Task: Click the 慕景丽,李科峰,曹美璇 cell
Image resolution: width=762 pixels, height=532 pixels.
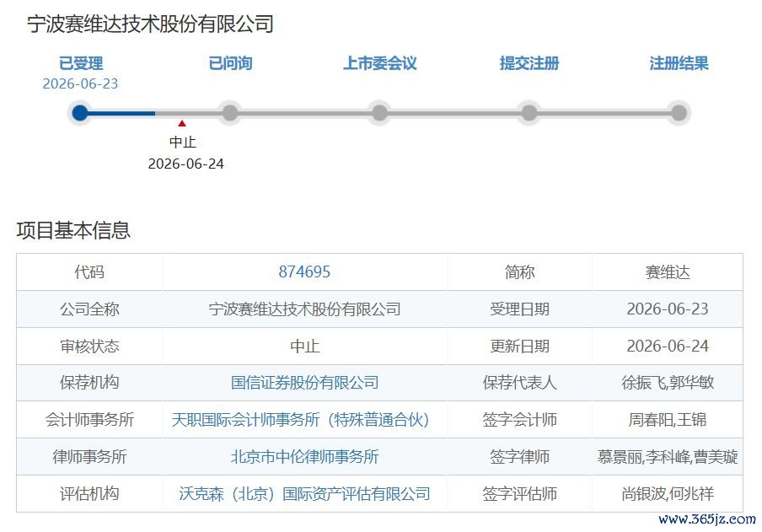Action: [668, 457]
